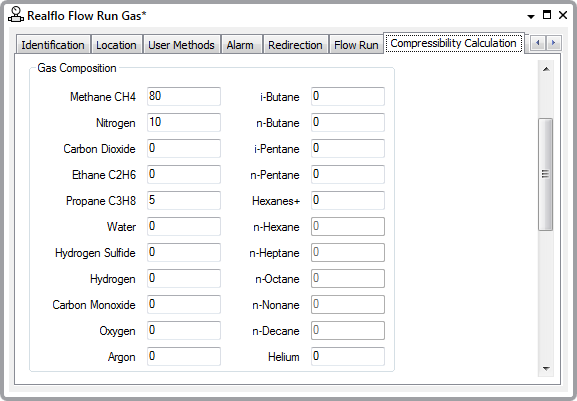The image size is (577, 401).
Task: Switch to the Flow Run tab
Action: click(356, 45)
